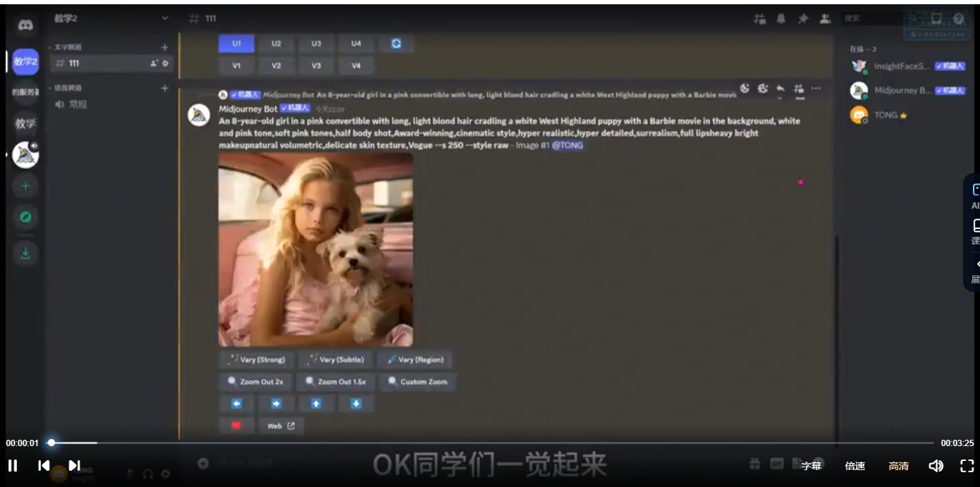
Task: Skip to the next video
Action: 74,465
